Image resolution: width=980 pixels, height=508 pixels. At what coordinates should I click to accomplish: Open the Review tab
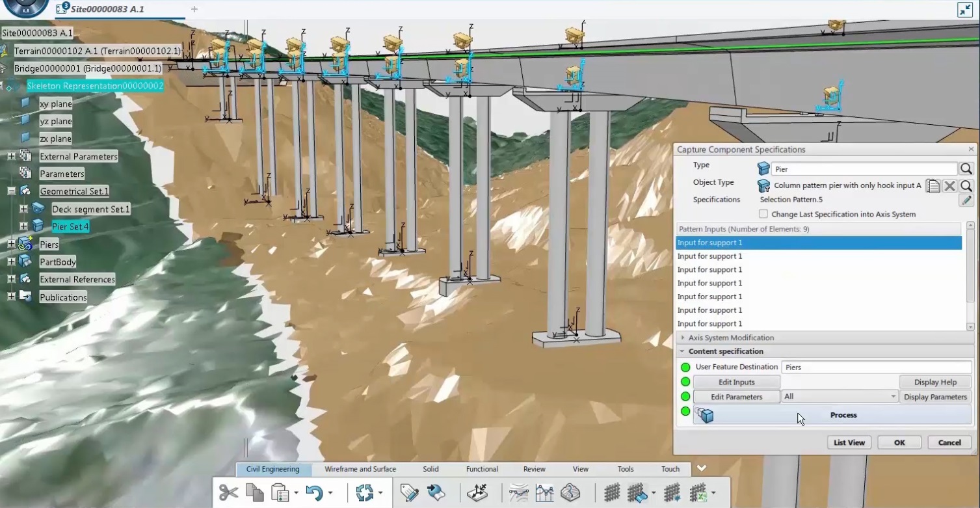point(535,469)
